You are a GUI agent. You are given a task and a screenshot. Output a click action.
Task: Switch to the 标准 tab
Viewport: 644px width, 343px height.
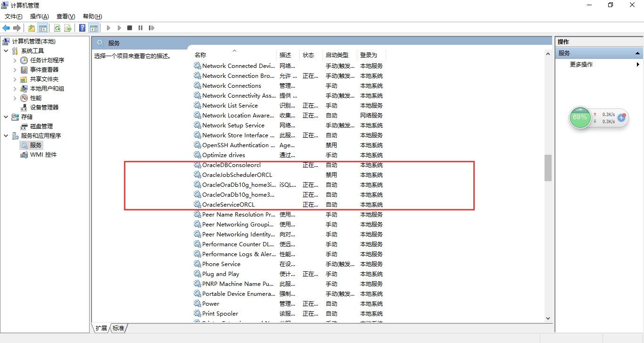[x=118, y=328]
